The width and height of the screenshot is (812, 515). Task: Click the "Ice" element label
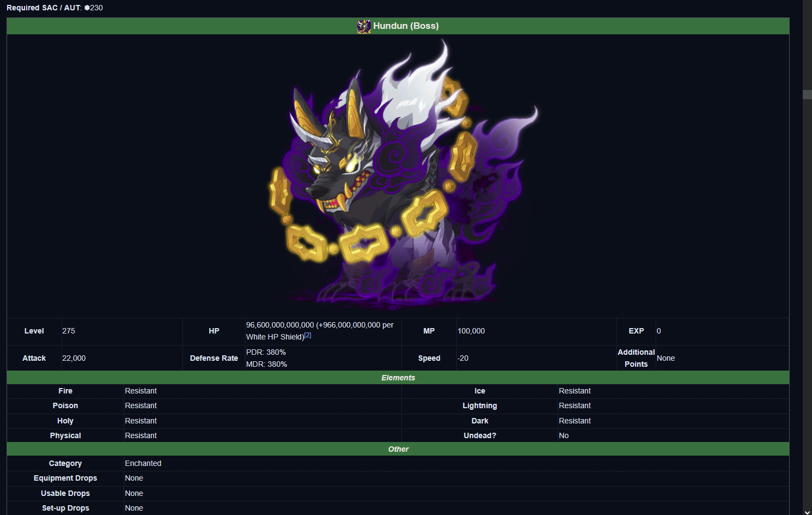tap(480, 391)
